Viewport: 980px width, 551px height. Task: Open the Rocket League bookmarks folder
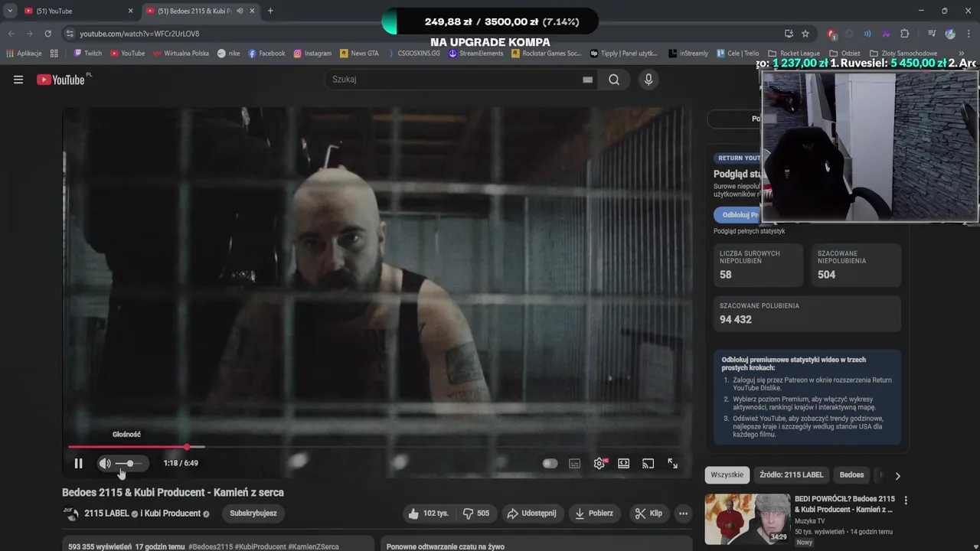(x=794, y=54)
